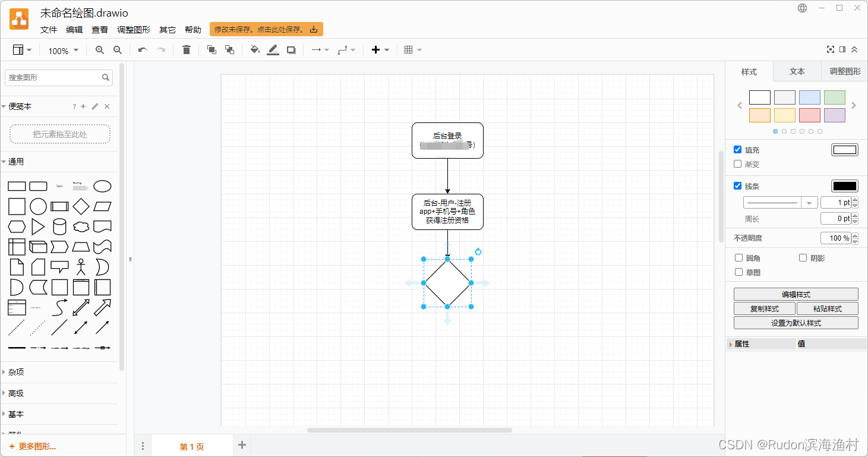Select the hexagon shape in General palette
Screen dimensions: 868x457
click(x=17, y=227)
